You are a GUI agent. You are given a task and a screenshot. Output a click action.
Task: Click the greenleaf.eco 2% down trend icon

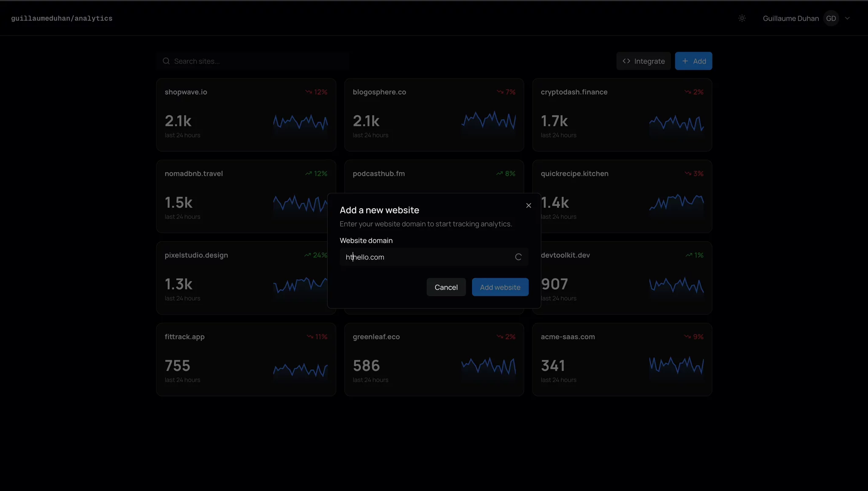500,337
